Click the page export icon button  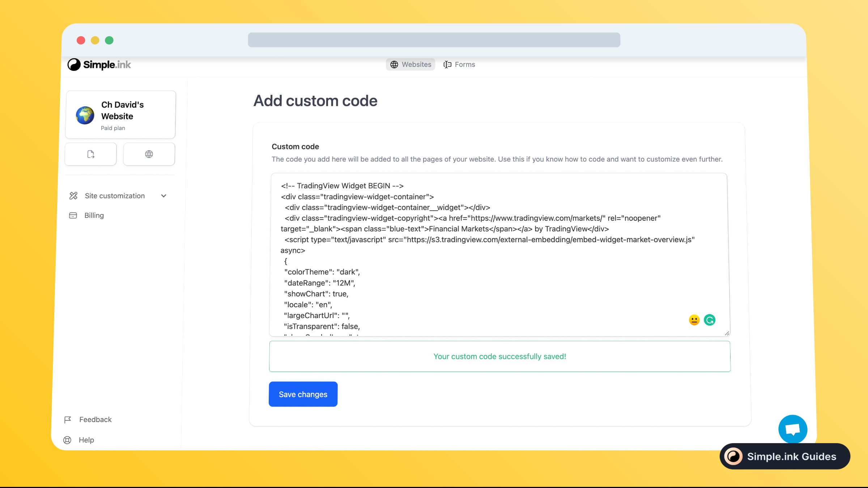point(91,154)
